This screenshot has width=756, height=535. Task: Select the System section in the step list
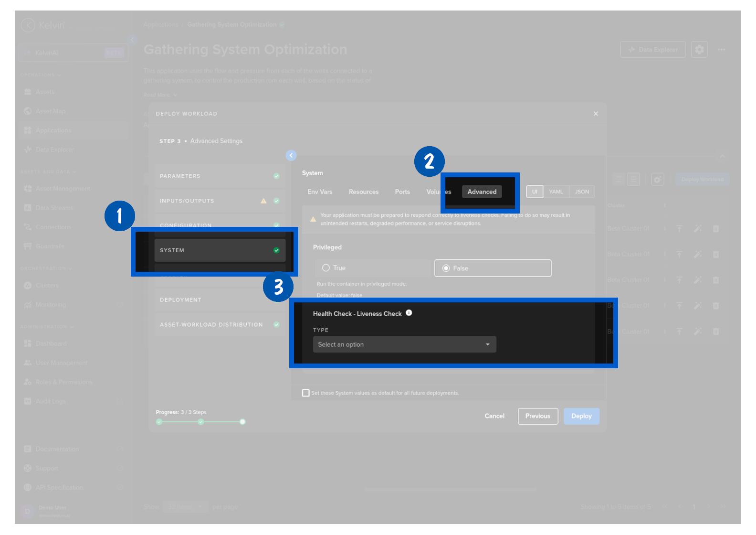coord(220,250)
